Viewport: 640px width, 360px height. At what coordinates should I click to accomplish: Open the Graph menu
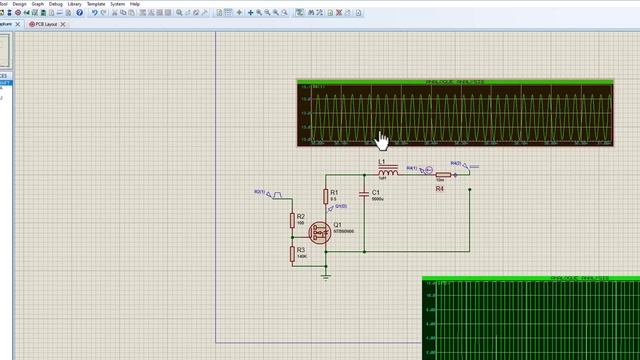(x=38, y=4)
